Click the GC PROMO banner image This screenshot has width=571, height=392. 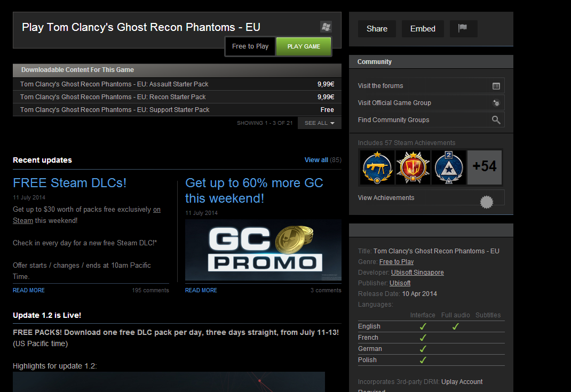(263, 250)
